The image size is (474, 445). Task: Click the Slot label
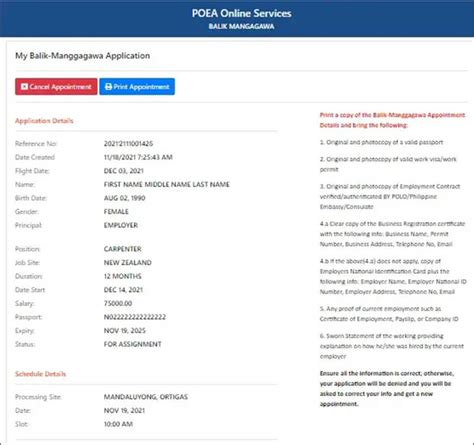point(21,424)
